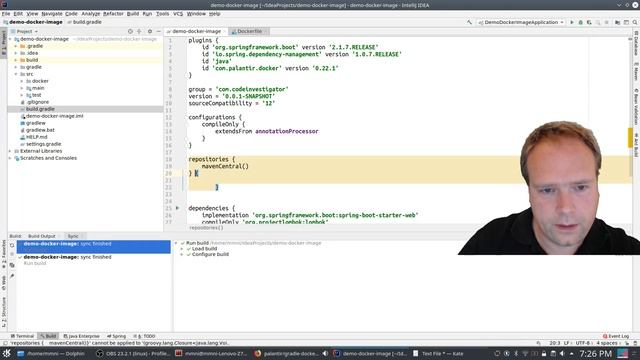The height and width of the screenshot is (360, 640).
Task: Open the Refactor menu
Action: (113, 13)
